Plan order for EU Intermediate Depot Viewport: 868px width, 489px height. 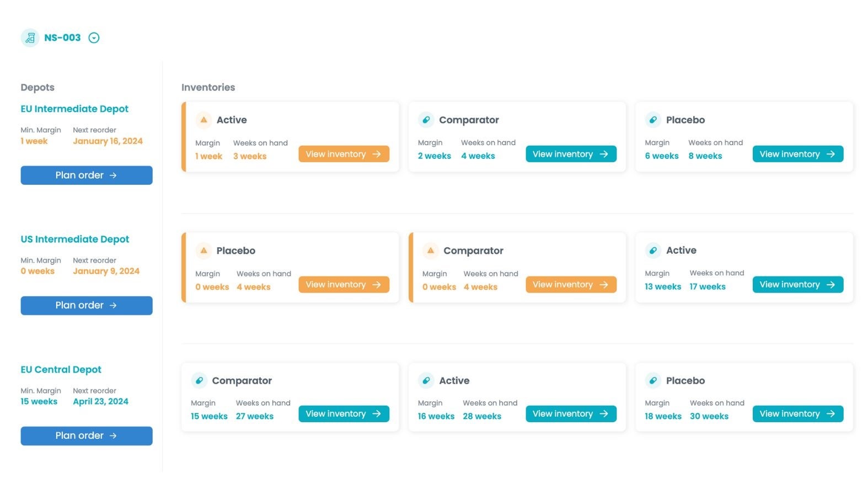[x=87, y=176]
